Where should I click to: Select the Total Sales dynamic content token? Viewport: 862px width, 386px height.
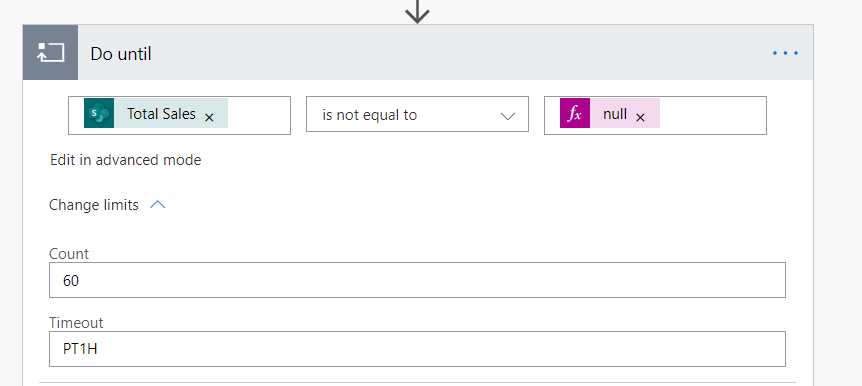156,113
